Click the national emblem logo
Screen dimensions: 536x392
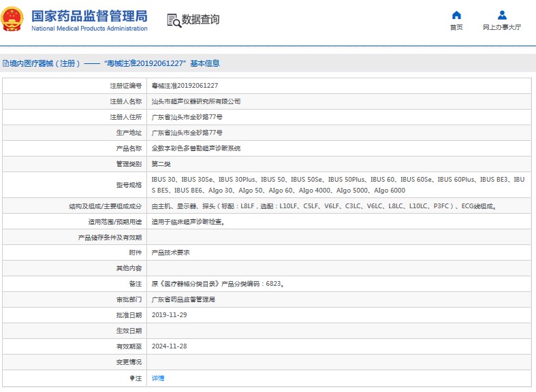pyautogui.click(x=12, y=20)
